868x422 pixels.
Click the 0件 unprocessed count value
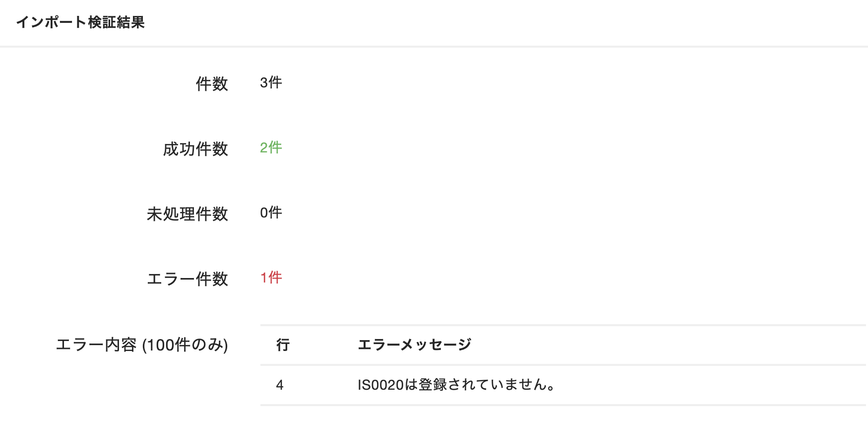pos(271,212)
